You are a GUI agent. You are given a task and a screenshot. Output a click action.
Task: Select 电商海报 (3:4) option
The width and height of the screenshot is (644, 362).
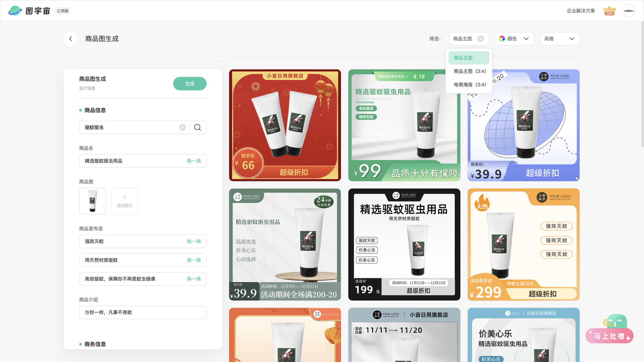click(x=469, y=84)
